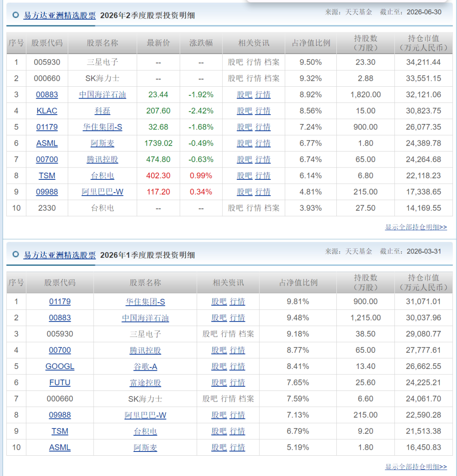The image size is (457, 476).
Task: Open 腾讯控股 link in Q2 table
Action: coord(102,160)
